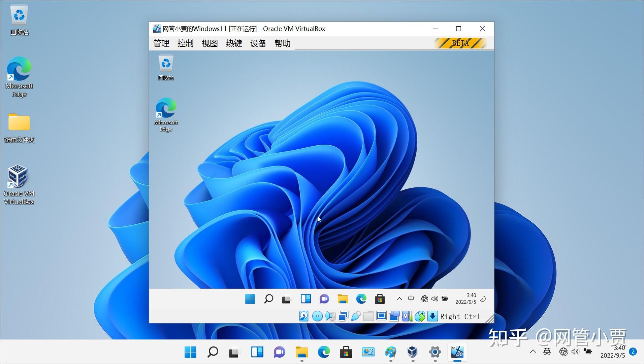Select the host desktop 新建文件夹 folder

19,128
